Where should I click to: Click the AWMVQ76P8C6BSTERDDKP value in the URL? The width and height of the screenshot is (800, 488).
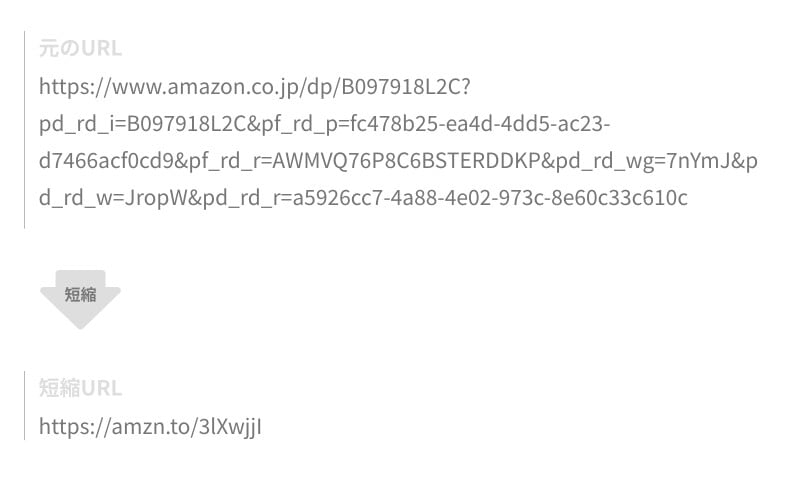(405, 161)
